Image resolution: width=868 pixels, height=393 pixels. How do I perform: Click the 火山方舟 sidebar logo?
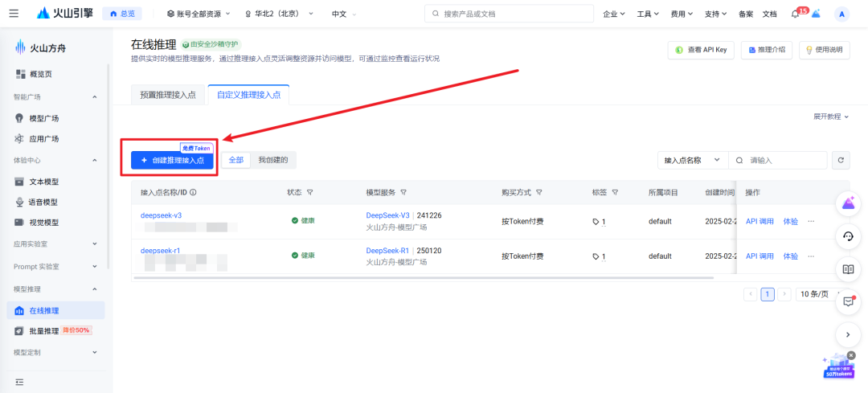click(x=42, y=48)
